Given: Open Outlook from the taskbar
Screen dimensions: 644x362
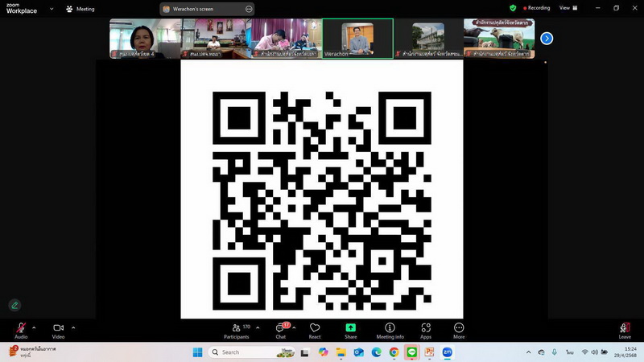Looking at the screenshot, I should pos(358,352).
